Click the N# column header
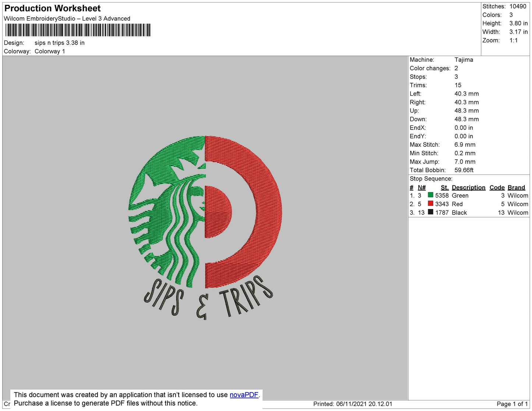Image resolution: width=532 pixels, height=411 pixels. [x=422, y=187]
